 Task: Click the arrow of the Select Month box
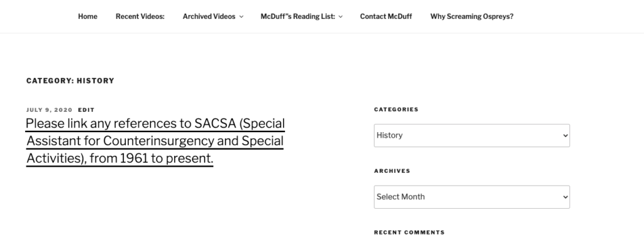click(565, 197)
